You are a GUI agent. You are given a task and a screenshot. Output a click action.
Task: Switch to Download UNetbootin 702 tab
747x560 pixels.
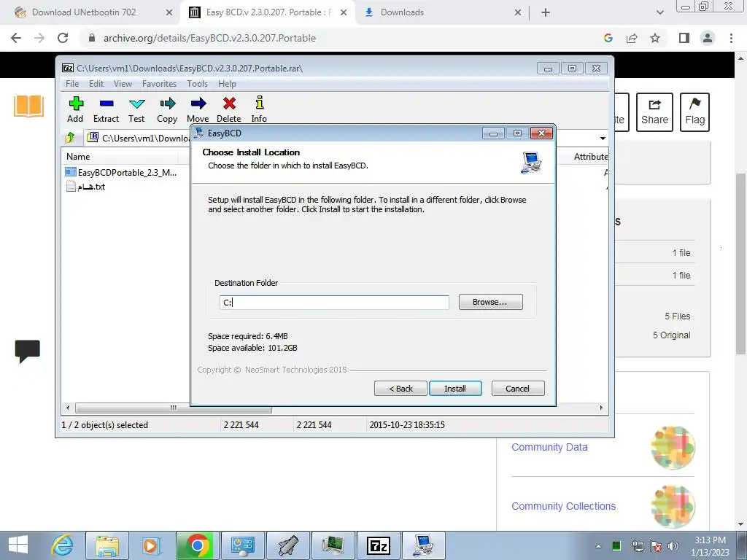(84, 12)
